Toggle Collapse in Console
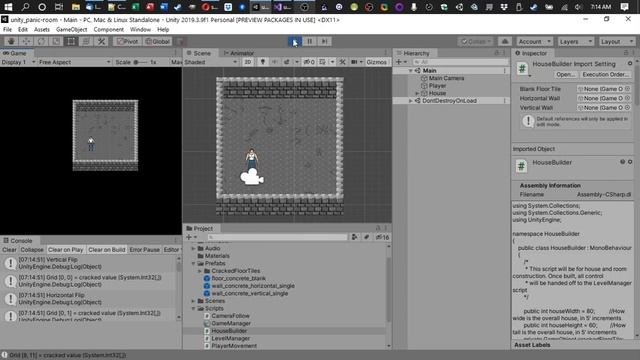 [x=32, y=250]
